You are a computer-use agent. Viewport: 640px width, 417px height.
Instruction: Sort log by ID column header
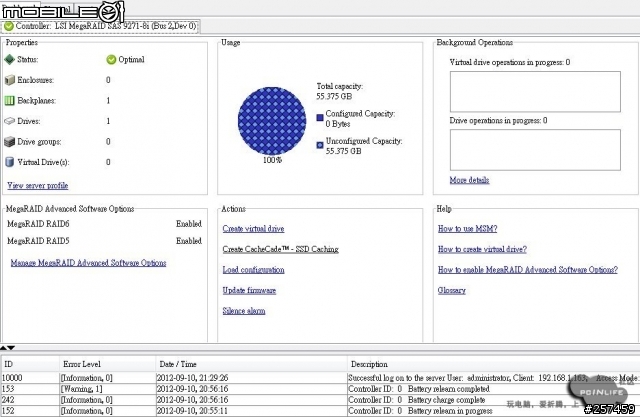(x=30, y=364)
